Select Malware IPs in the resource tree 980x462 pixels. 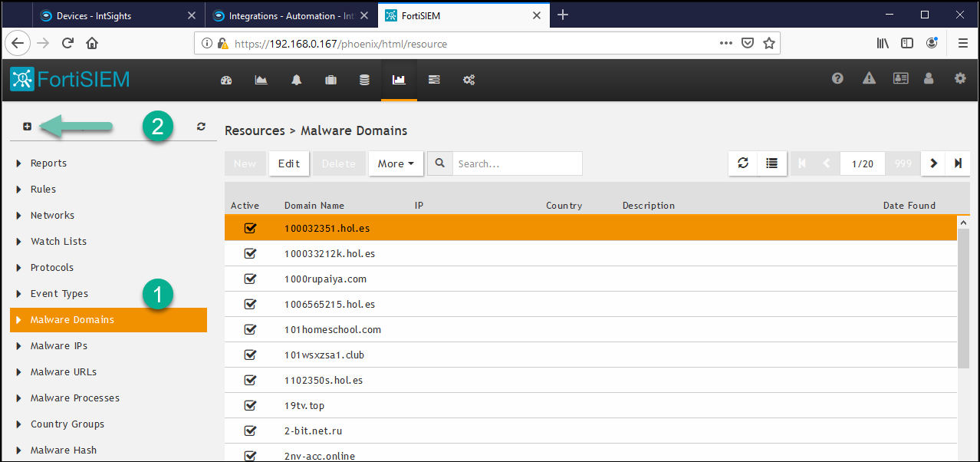[59, 346]
